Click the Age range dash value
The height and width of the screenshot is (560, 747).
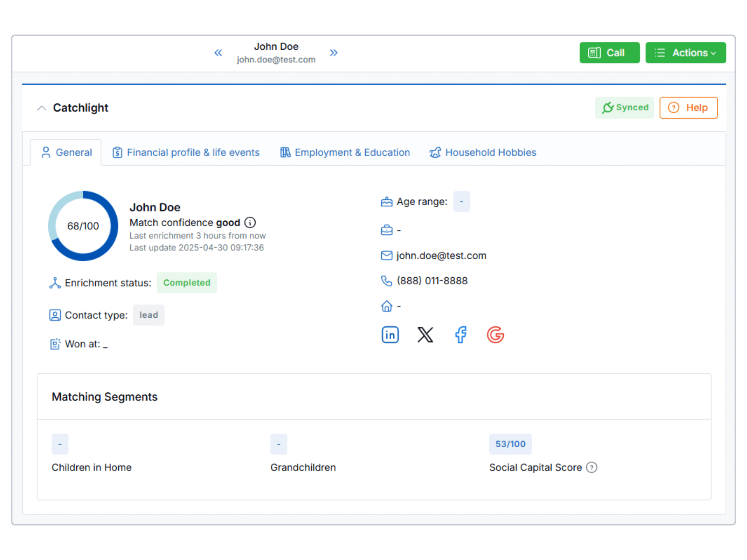pyautogui.click(x=461, y=201)
